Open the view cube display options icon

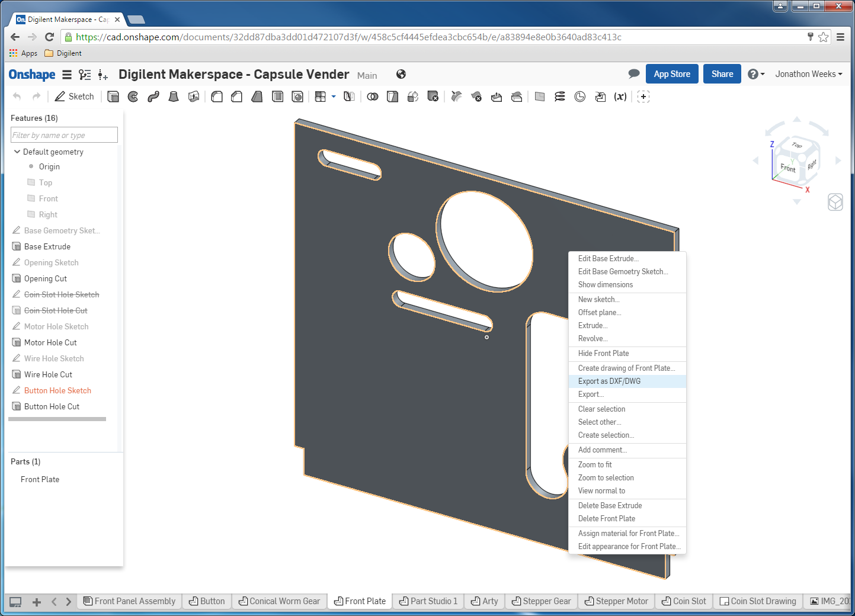click(x=835, y=203)
